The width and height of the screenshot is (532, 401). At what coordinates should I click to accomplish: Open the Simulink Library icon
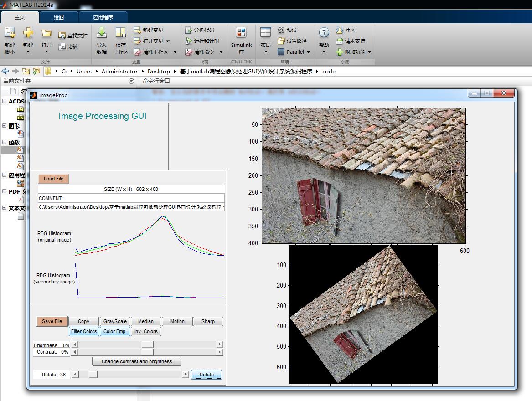coord(241,32)
